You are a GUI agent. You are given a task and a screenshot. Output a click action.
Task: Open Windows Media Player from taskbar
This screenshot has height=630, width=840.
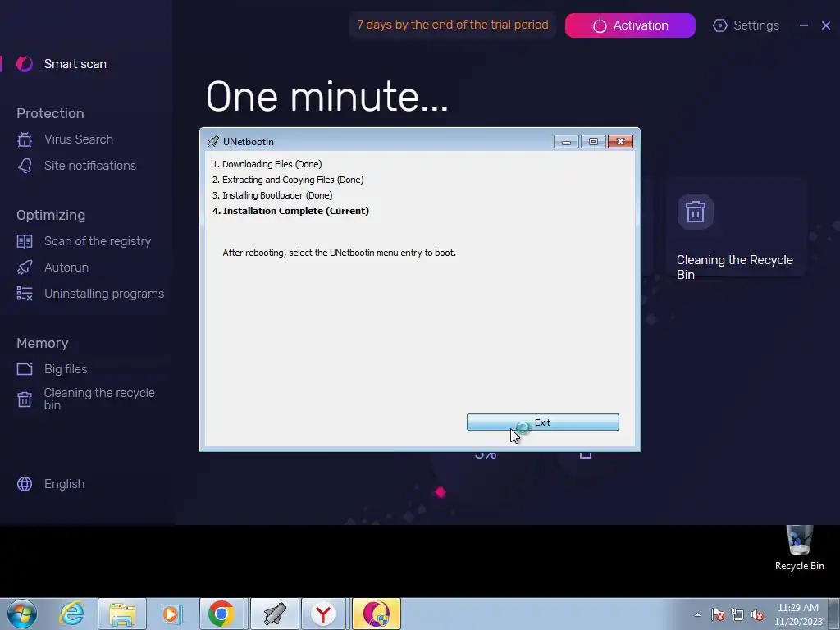point(171,614)
